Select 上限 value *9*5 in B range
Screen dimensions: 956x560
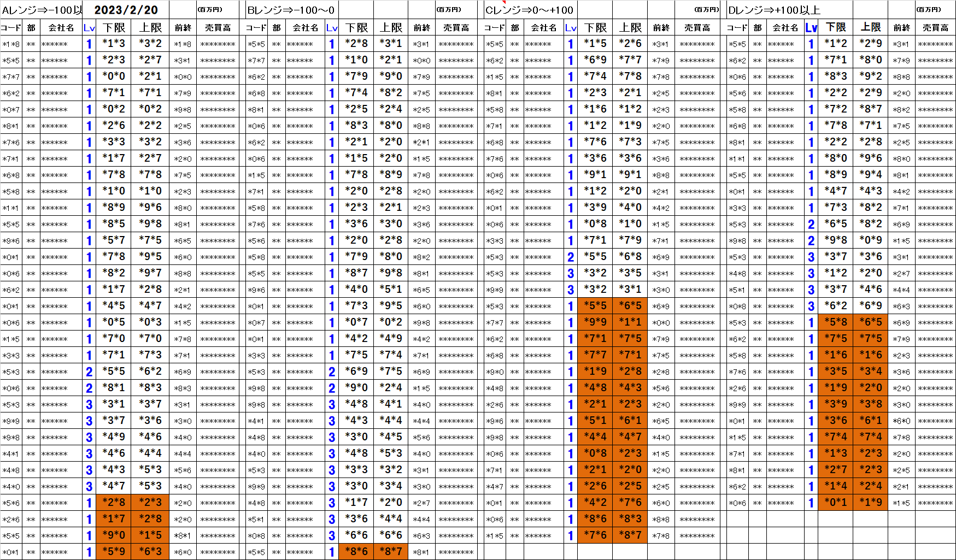point(391,305)
